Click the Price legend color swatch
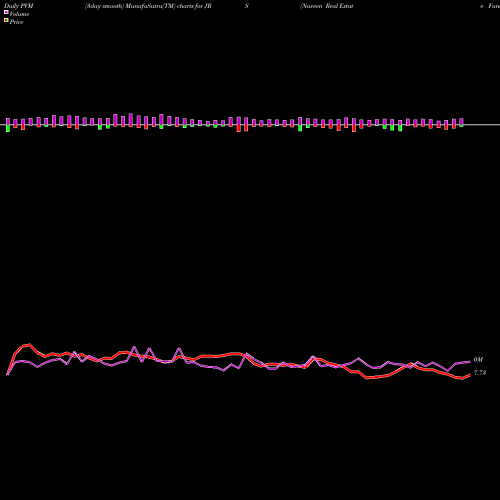500x500 pixels. tap(6, 20)
